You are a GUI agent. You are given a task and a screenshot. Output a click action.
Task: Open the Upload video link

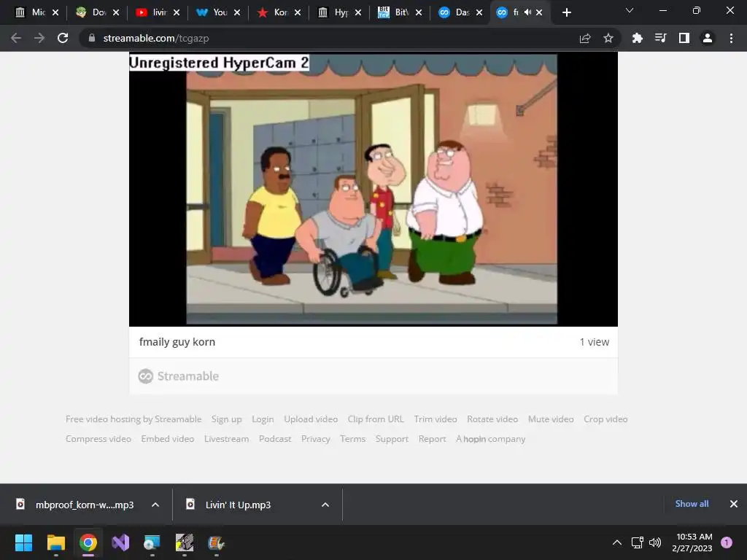pyautogui.click(x=311, y=419)
